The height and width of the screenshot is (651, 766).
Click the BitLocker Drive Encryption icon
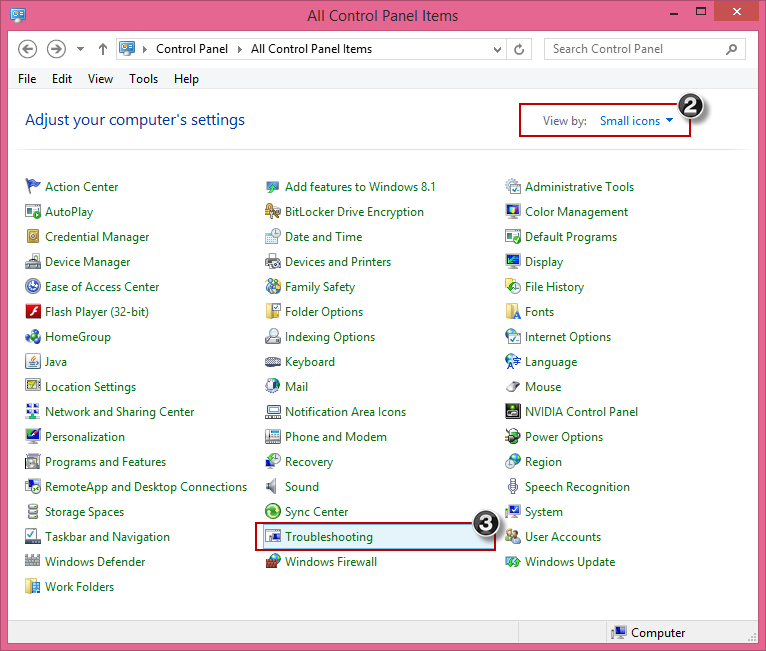(273, 211)
